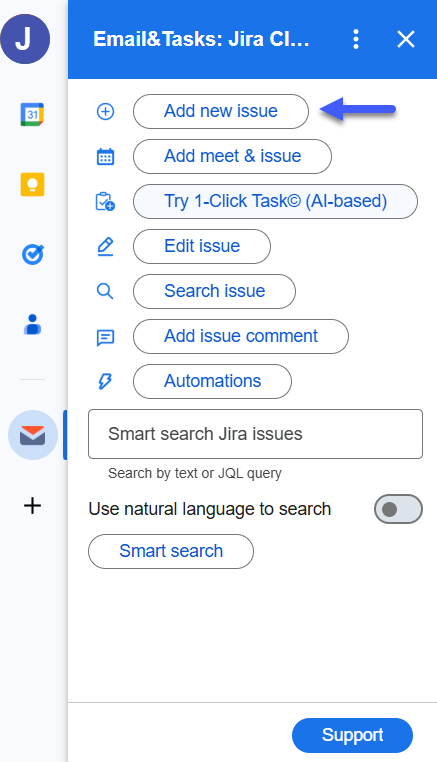
Task: Click the calendar icon beside Add meet & issue
Action: (x=105, y=156)
